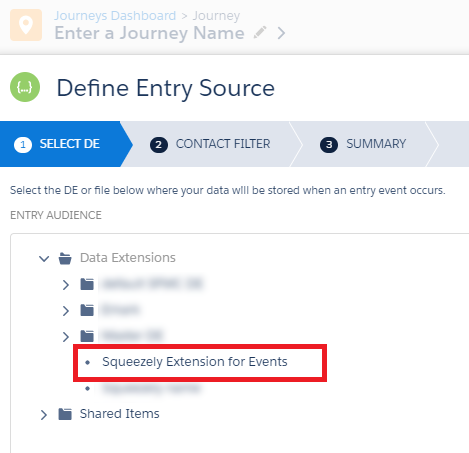The image size is (469, 453).
Task: Click the Enter a Journey Name title
Action: 149,33
